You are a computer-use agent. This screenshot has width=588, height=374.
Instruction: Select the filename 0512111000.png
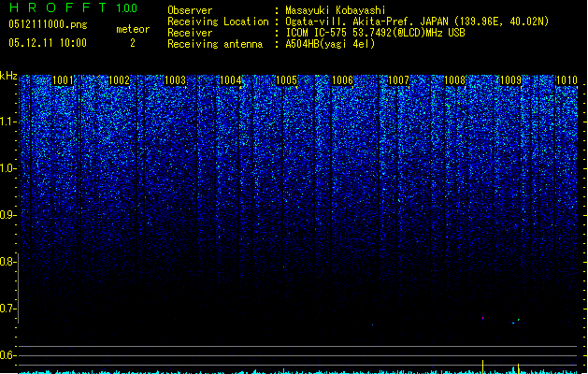pyautogui.click(x=48, y=24)
